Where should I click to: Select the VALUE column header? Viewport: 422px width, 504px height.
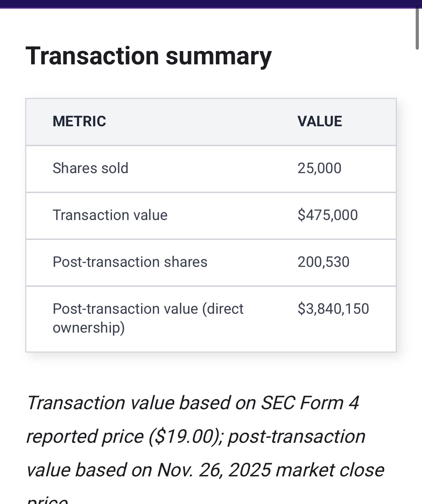[319, 121]
